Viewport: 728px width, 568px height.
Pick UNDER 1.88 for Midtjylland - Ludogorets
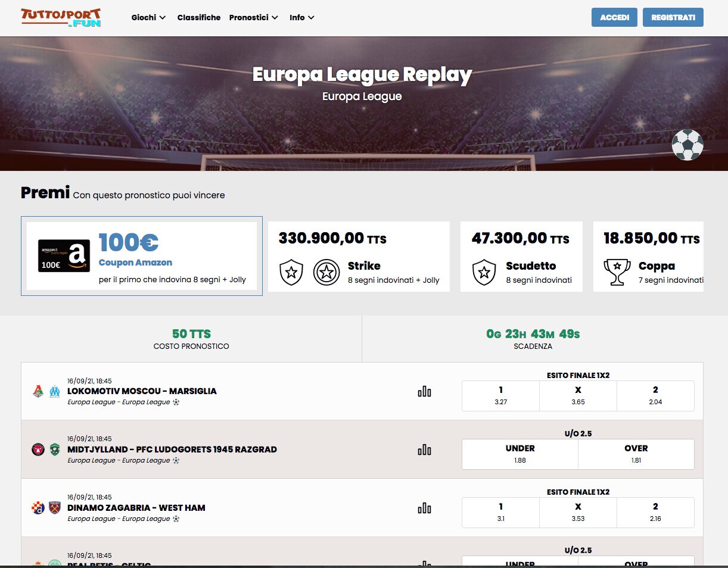pos(520,454)
